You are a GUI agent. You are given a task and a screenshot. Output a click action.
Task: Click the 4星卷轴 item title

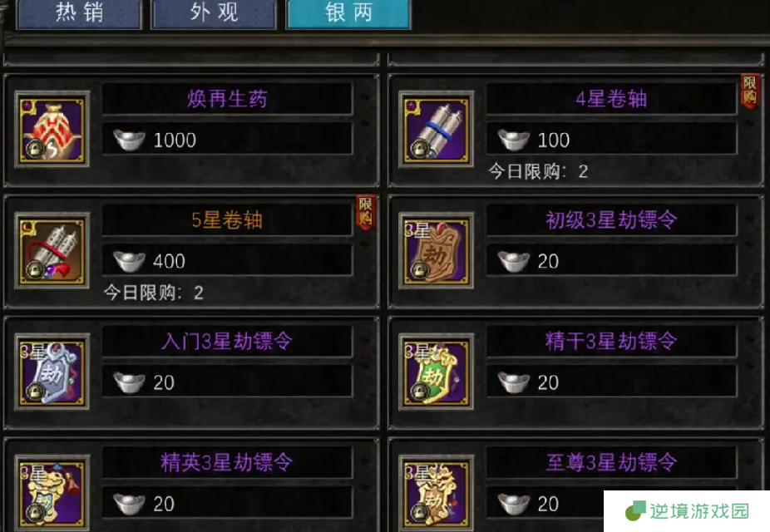coord(611,99)
